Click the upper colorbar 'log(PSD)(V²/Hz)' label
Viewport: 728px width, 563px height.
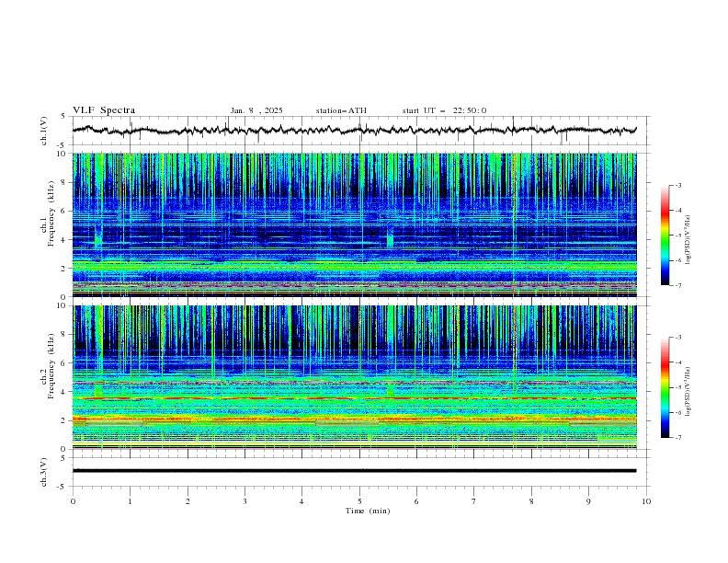click(688, 240)
